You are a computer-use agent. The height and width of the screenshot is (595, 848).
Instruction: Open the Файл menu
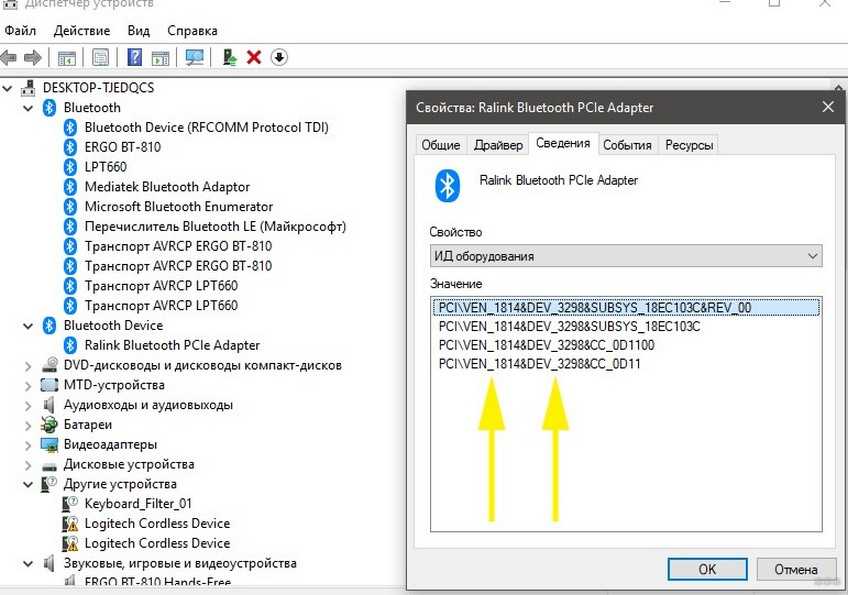pos(20,30)
